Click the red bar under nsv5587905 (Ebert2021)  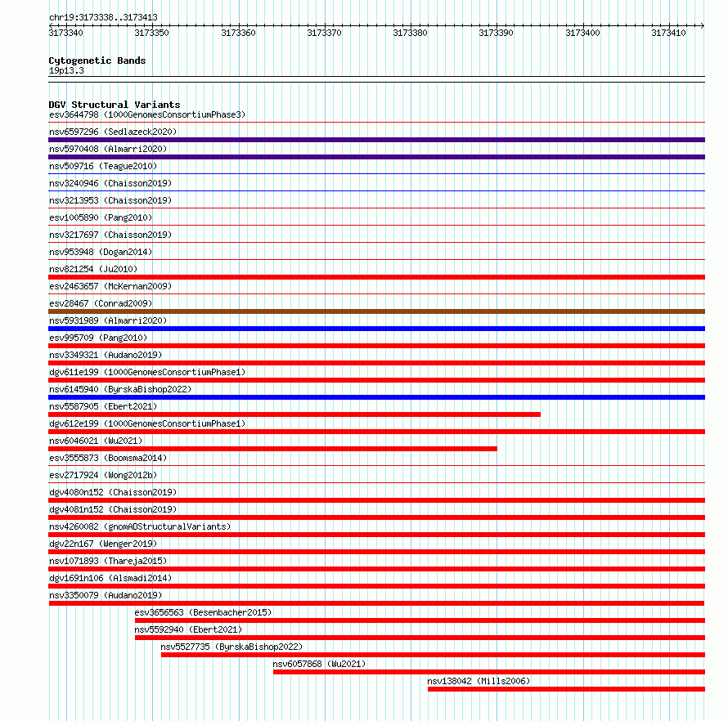[294, 414]
